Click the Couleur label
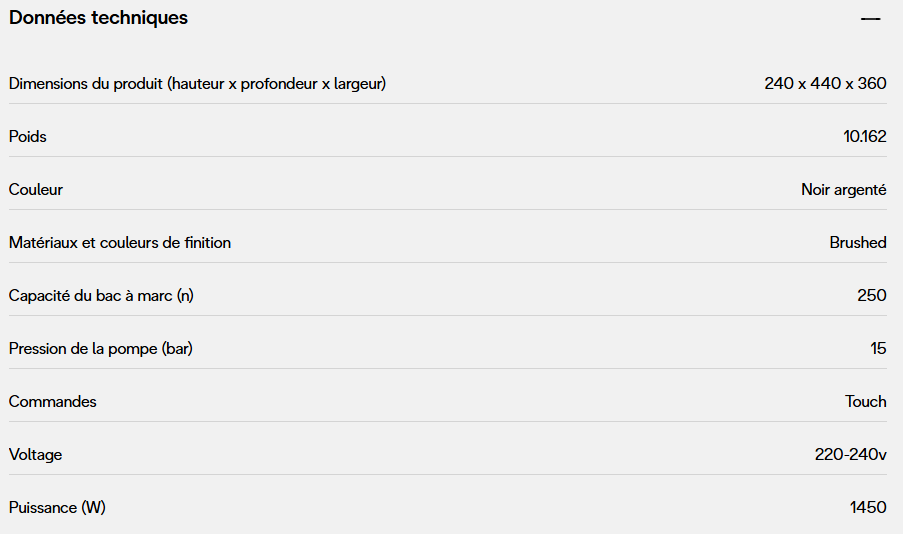 tap(36, 190)
